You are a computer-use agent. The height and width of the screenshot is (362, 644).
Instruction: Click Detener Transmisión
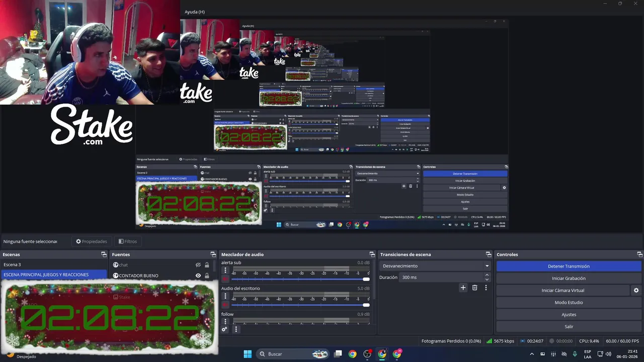point(569,266)
